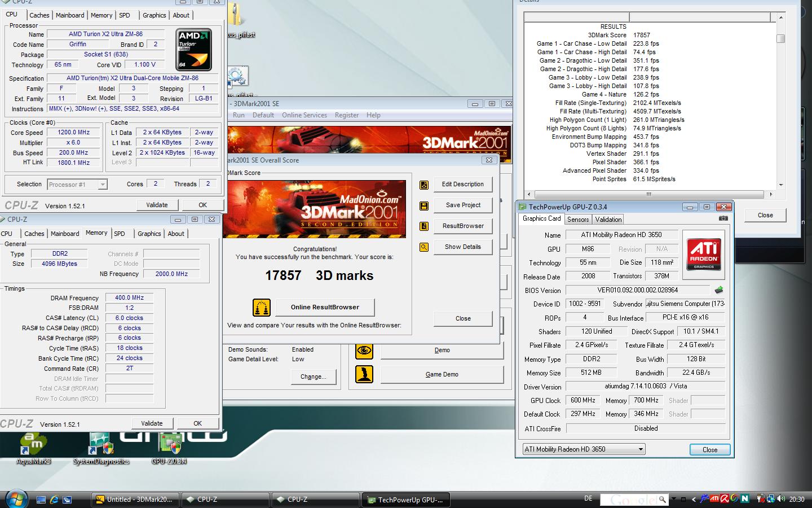Click the Save Project button
812x508 pixels.
coord(463,205)
